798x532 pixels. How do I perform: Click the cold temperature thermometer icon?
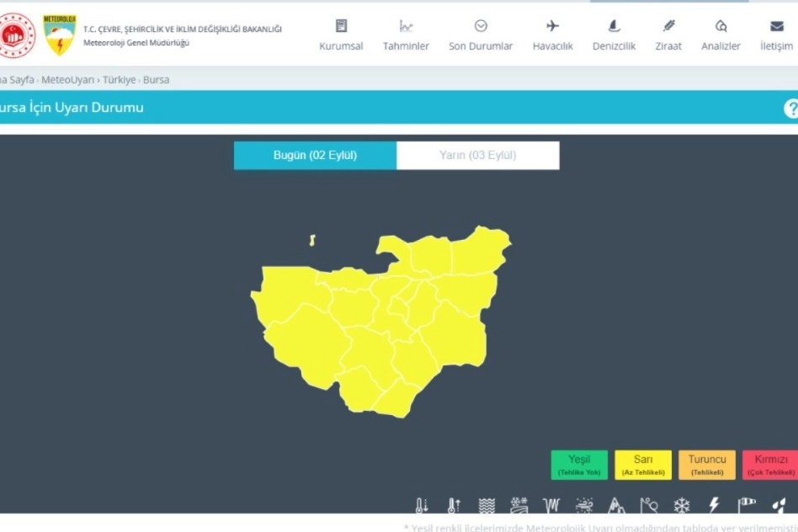(422, 506)
